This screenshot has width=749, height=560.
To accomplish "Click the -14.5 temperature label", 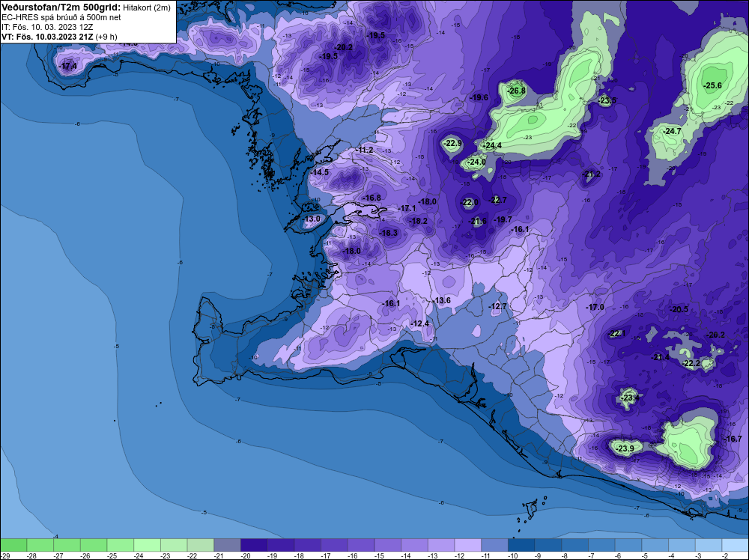I will (319, 172).
